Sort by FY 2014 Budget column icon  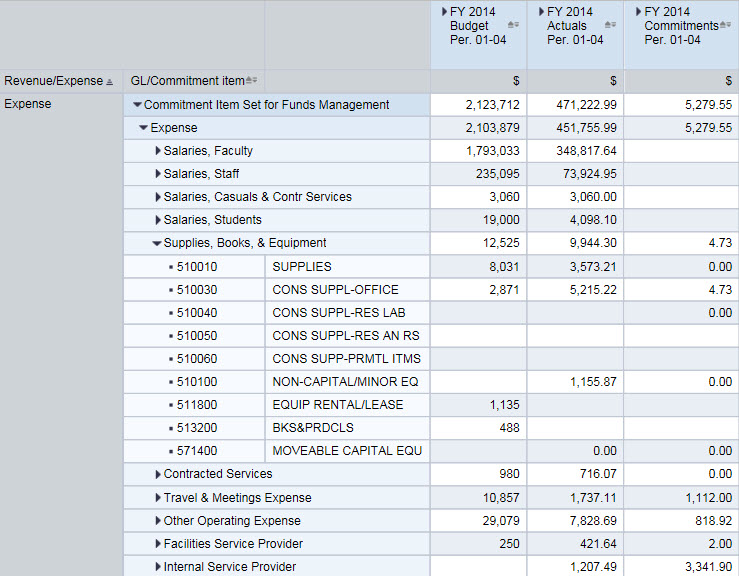tap(513, 25)
